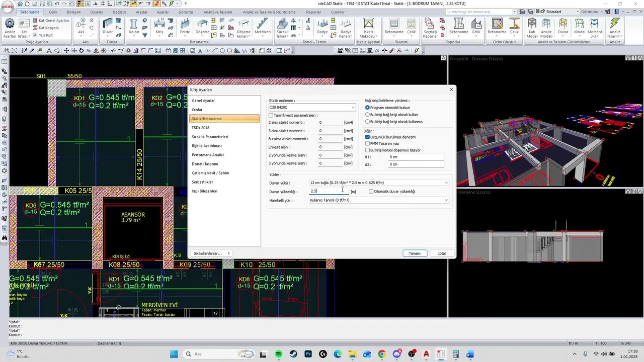Image resolution: width=644 pixels, height=362 pixels.
Task: Open Çelik icon in Çizim Oluştur group
Action: pyautogui.click(x=514, y=27)
